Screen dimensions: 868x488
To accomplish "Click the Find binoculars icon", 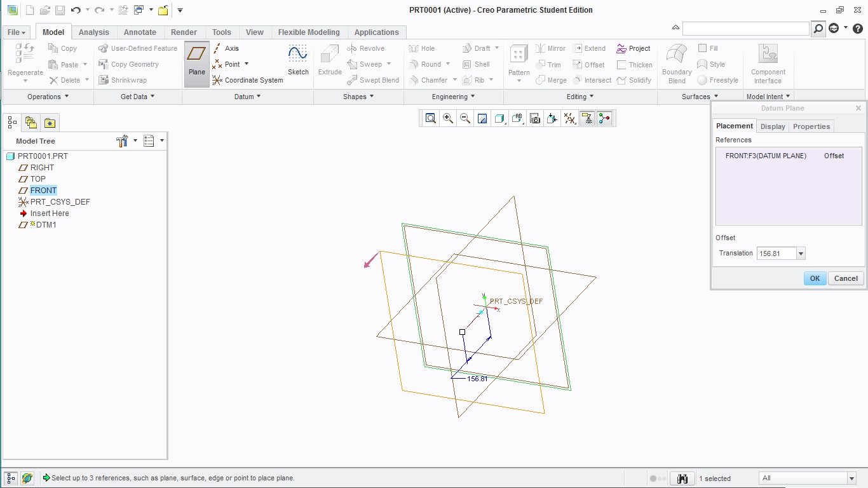I will pos(682,478).
